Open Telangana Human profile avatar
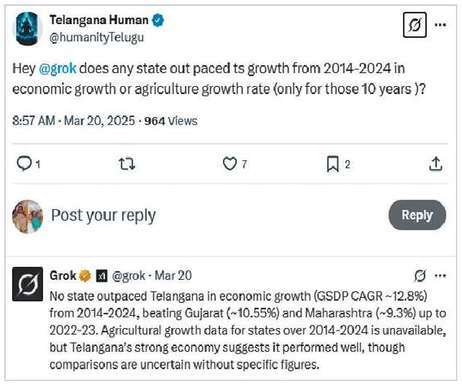The height and width of the screenshot is (386, 462). coord(27,29)
